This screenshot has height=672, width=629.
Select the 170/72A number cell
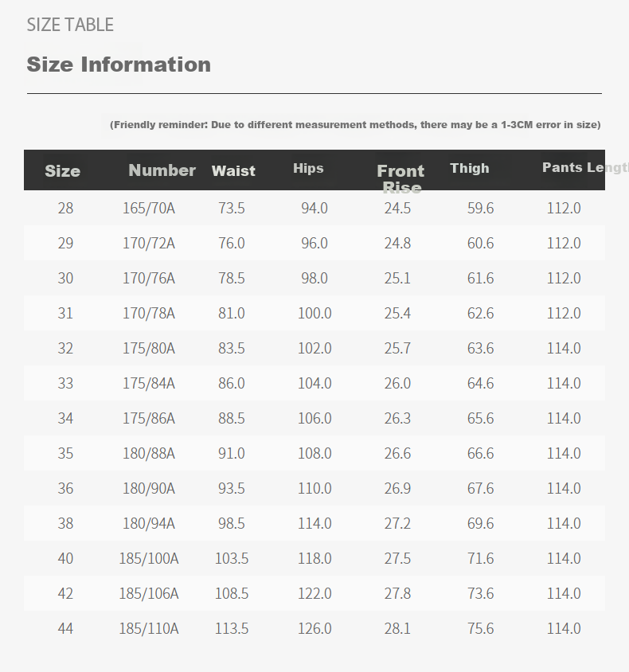[149, 244]
